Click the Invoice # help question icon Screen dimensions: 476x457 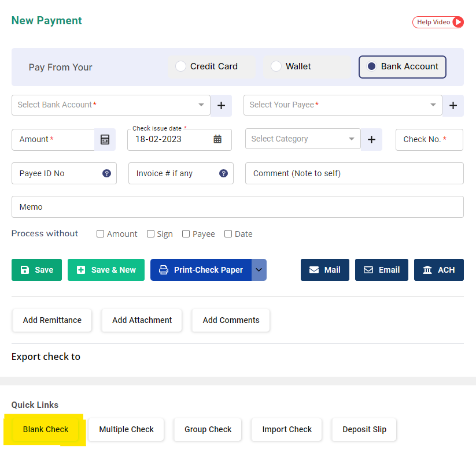click(223, 173)
